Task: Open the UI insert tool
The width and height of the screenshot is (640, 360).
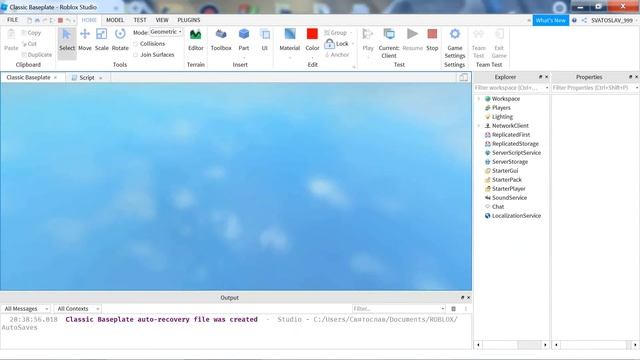Action: pyautogui.click(x=264, y=40)
